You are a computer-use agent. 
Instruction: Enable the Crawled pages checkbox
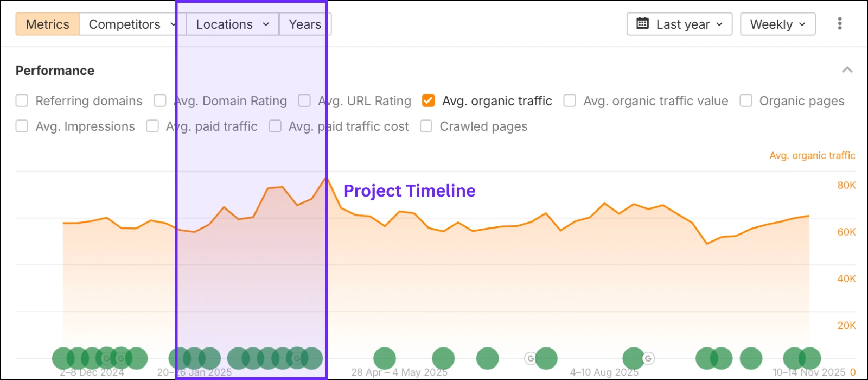click(426, 126)
